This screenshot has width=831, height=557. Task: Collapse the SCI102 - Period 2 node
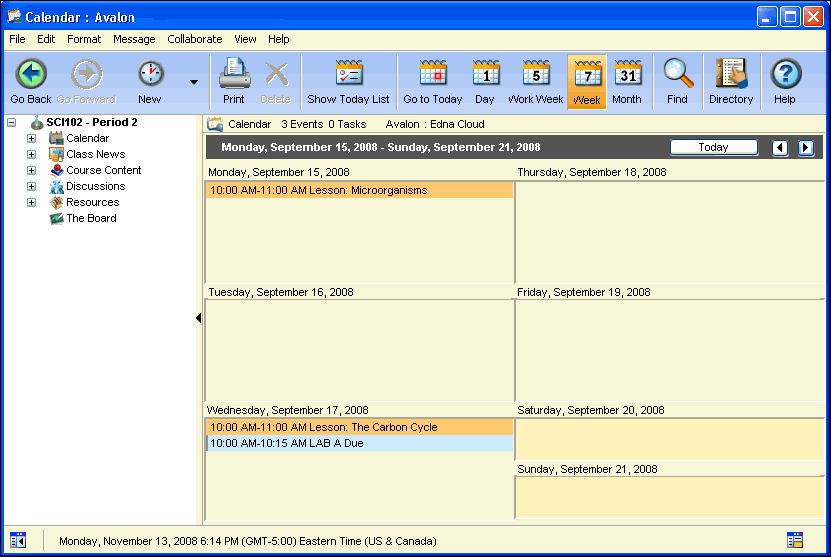(11, 122)
